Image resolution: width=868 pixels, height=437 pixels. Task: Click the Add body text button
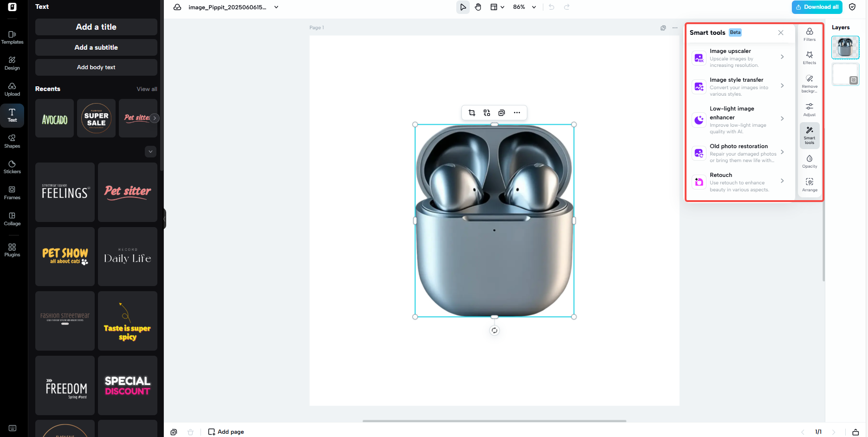point(96,67)
